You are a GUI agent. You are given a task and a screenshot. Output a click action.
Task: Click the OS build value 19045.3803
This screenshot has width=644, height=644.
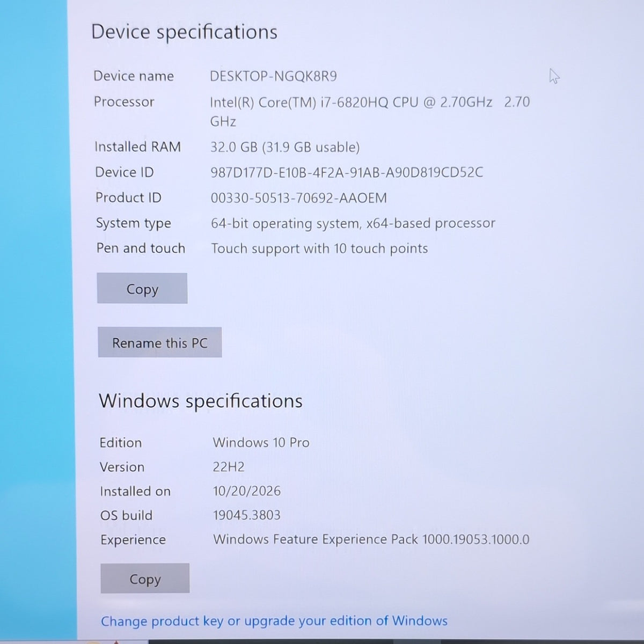pos(247,515)
